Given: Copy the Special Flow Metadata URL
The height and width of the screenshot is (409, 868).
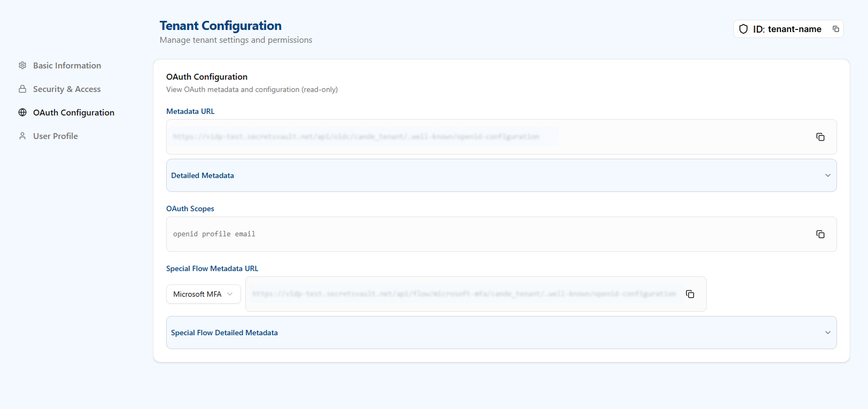Looking at the screenshot, I should pyautogui.click(x=690, y=294).
